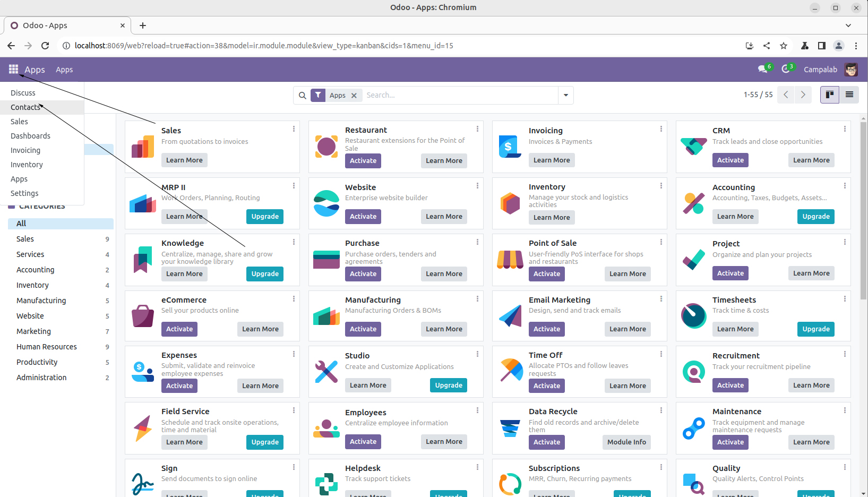Switch to kanban view
Image resolution: width=868 pixels, height=497 pixels.
(x=829, y=95)
